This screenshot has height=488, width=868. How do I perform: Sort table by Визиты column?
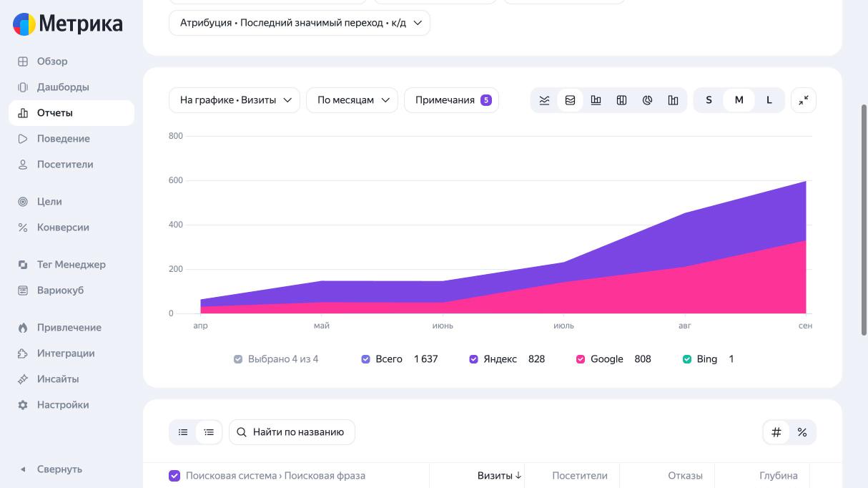(x=499, y=476)
